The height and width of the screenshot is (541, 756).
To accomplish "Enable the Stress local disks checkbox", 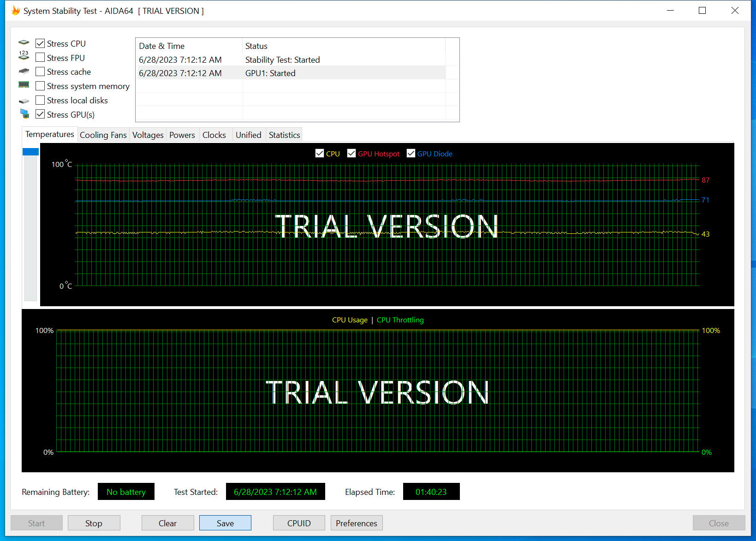I will click(40, 100).
